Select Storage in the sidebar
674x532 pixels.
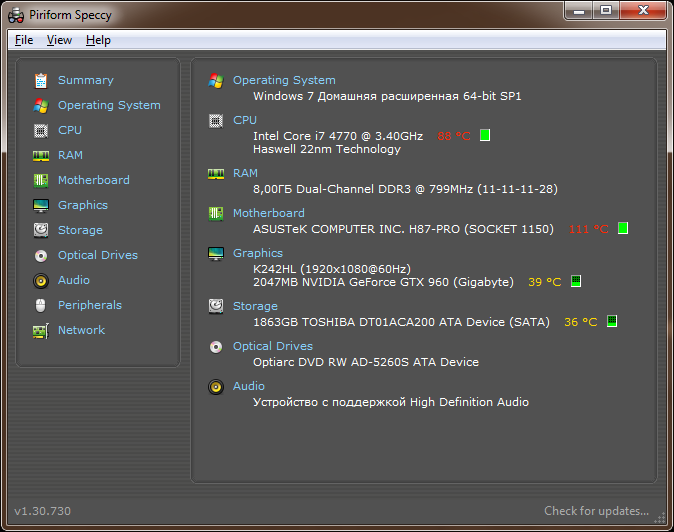click(x=80, y=230)
